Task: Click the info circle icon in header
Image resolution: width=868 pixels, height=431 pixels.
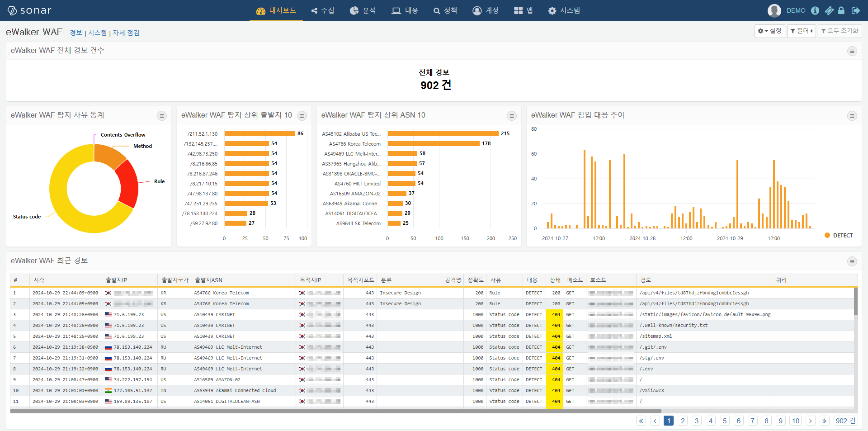Action: [x=815, y=10]
